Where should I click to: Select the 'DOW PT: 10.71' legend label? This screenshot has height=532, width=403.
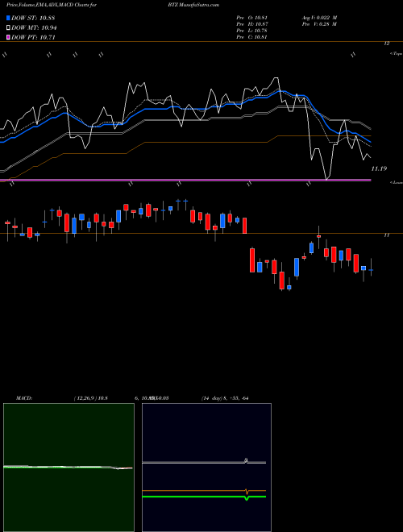tap(33, 37)
